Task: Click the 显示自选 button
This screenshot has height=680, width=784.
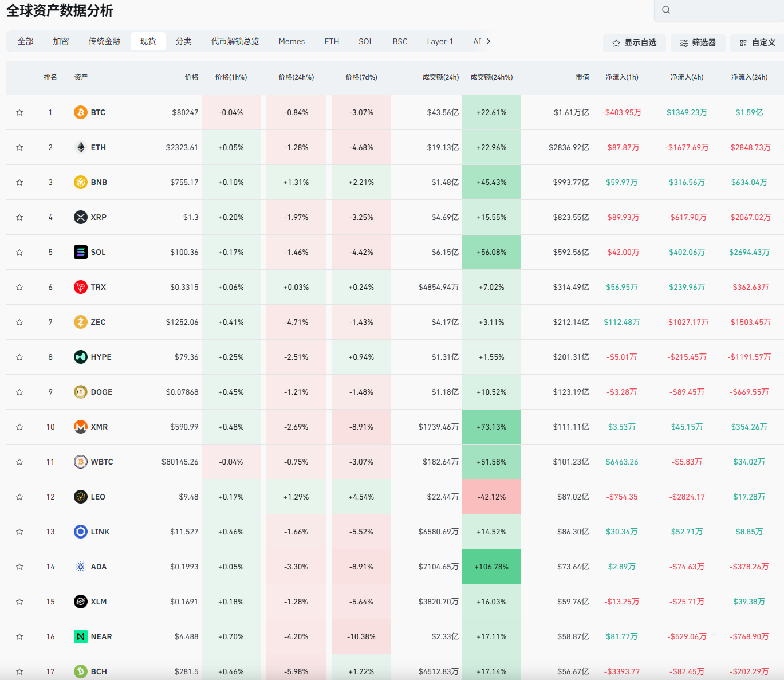Action: 634,43
